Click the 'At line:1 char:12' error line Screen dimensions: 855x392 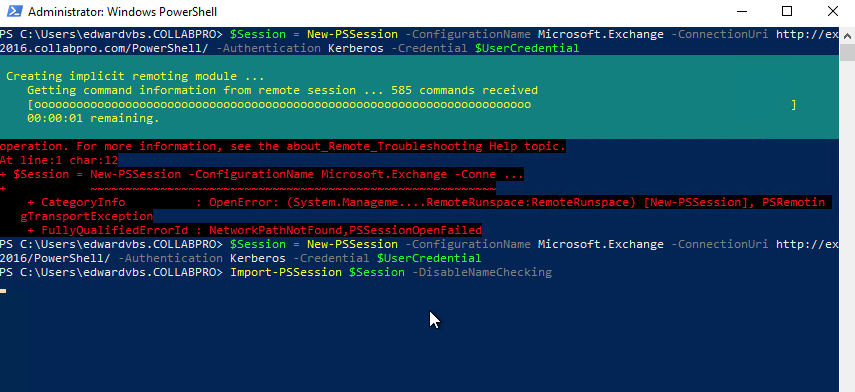coord(59,160)
